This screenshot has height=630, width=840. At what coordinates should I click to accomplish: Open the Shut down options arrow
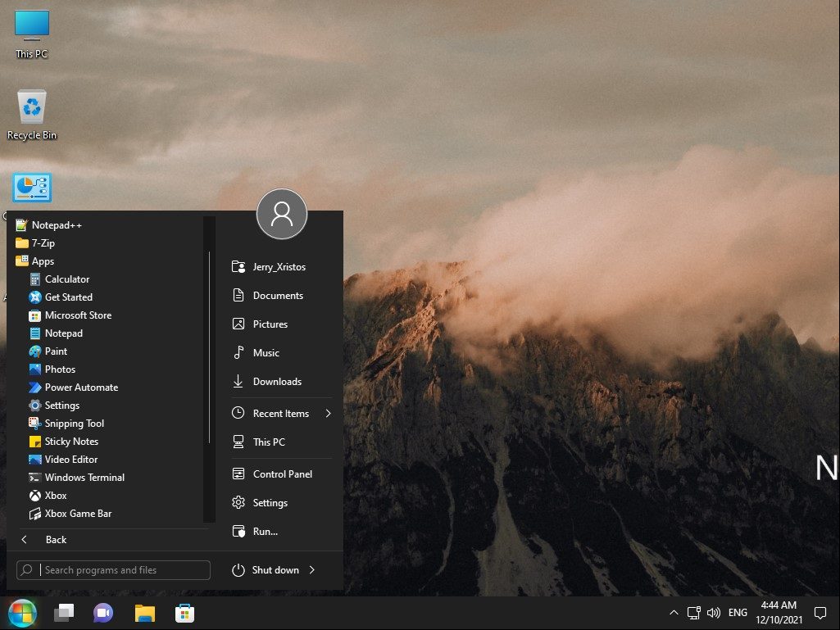(312, 570)
